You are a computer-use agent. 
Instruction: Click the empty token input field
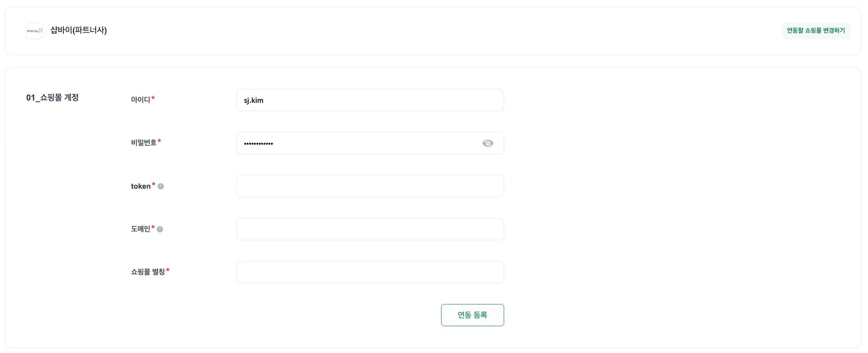[x=370, y=186]
